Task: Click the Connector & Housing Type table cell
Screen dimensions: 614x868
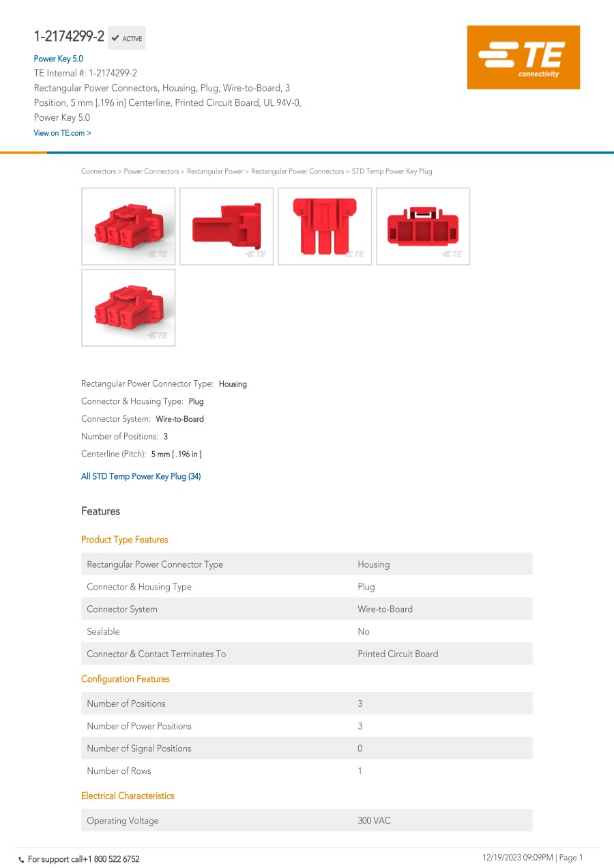Action: (x=139, y=587)
